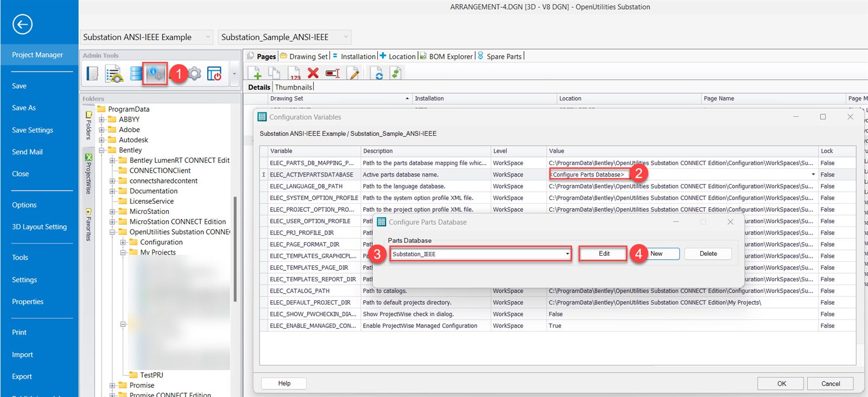Click Save Settings in the sidebar menu
This screenshot has width=868, height=397.
33,130
